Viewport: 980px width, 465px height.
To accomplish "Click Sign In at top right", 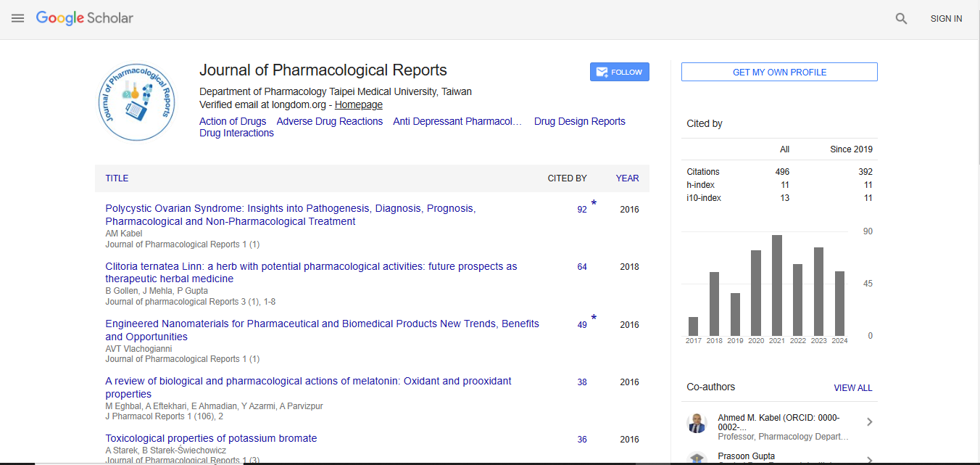I will pyautogui.click(x=946, y=19).
